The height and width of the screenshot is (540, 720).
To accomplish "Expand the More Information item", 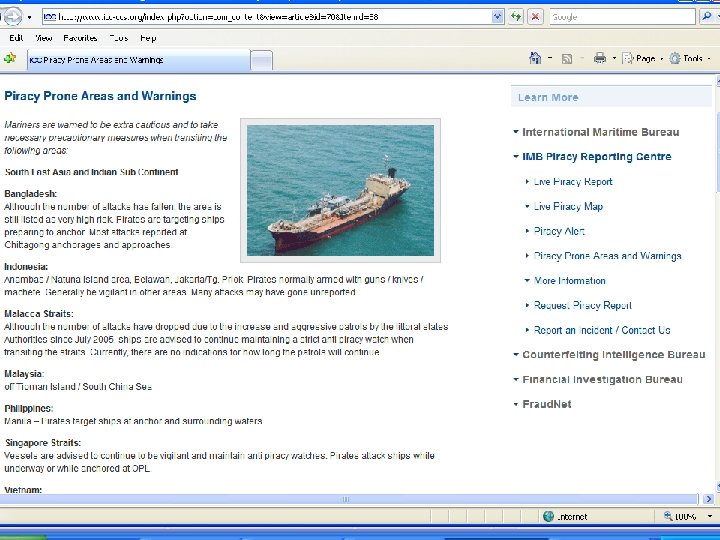I will [x=569, y=281].
